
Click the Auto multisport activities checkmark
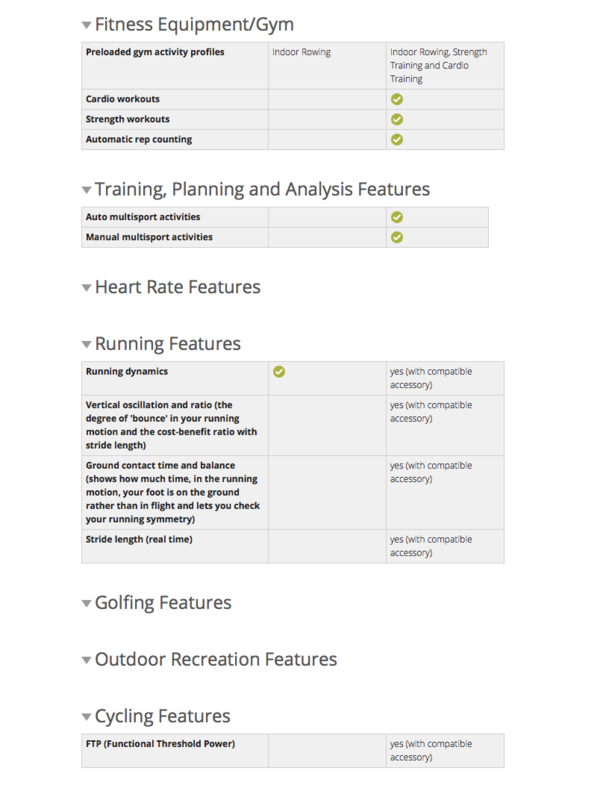pos(397,216)
